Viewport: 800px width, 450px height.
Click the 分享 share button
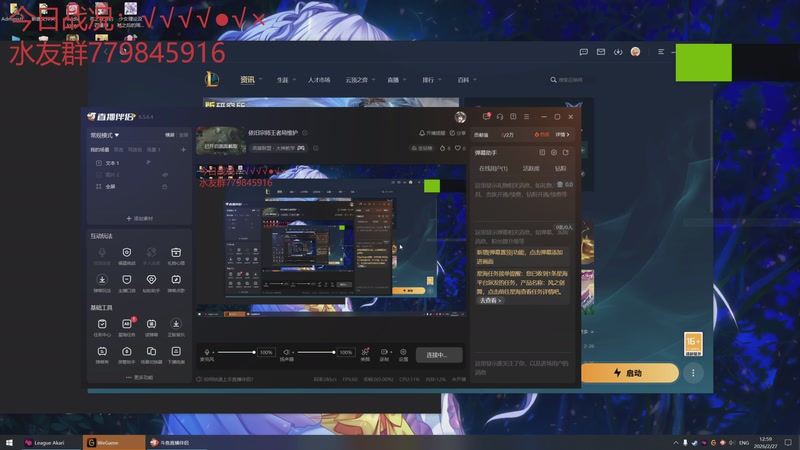(458, 133)
